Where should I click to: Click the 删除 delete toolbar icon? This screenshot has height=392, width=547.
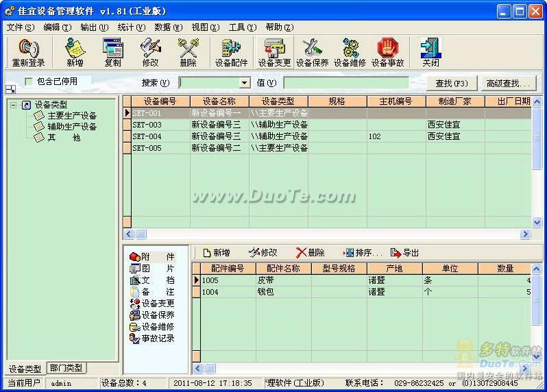click(188, 52)
